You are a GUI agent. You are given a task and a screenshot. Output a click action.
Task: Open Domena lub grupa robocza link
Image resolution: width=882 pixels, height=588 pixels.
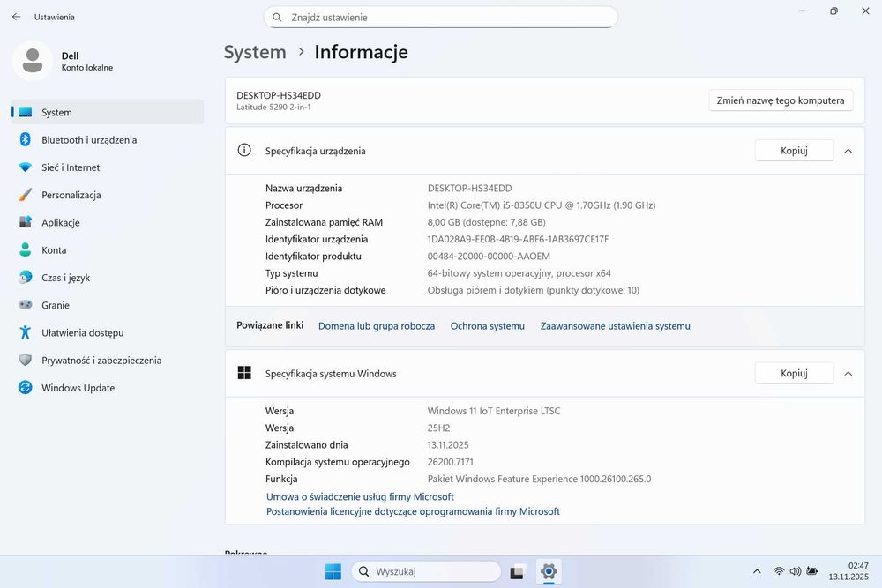coord(377,325)
